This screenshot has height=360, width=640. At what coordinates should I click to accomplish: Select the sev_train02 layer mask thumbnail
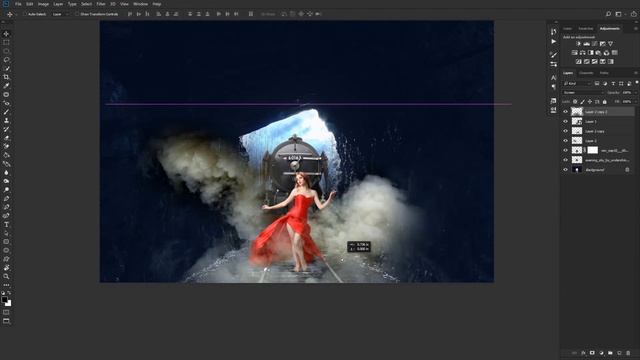593,150
